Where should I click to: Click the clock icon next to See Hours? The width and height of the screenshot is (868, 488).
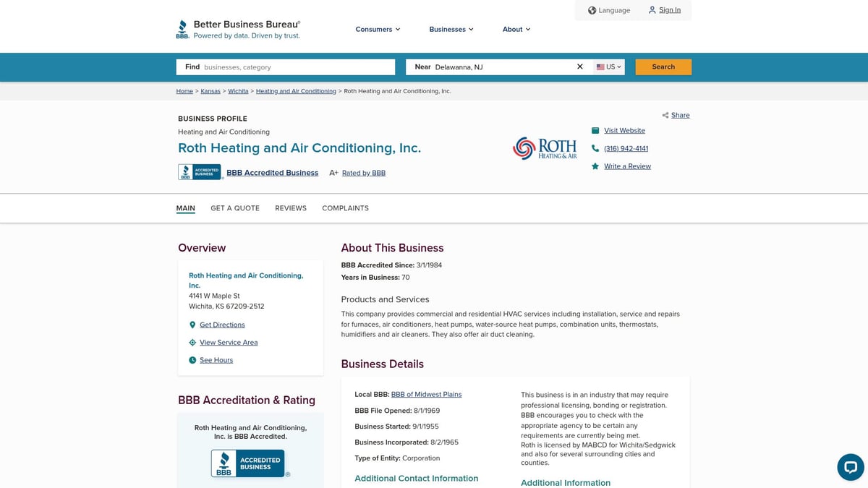[x=192, y=360]
